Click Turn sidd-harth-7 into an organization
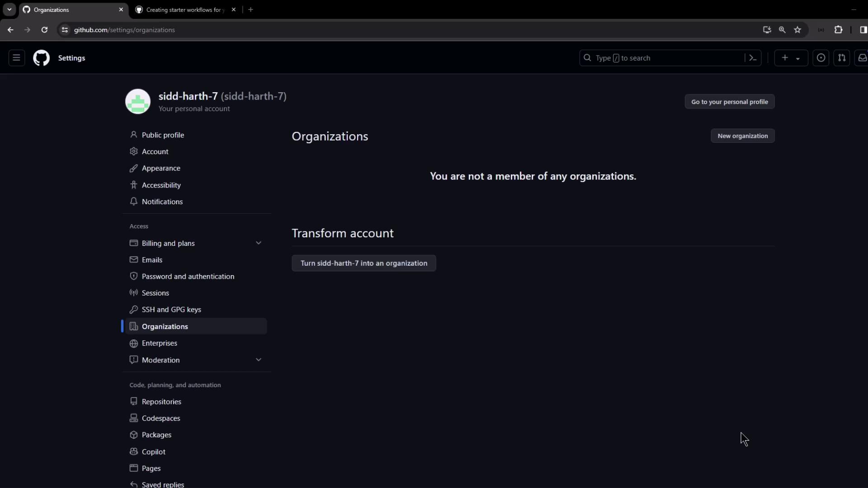The image size is (868, 488). [363, 263]
